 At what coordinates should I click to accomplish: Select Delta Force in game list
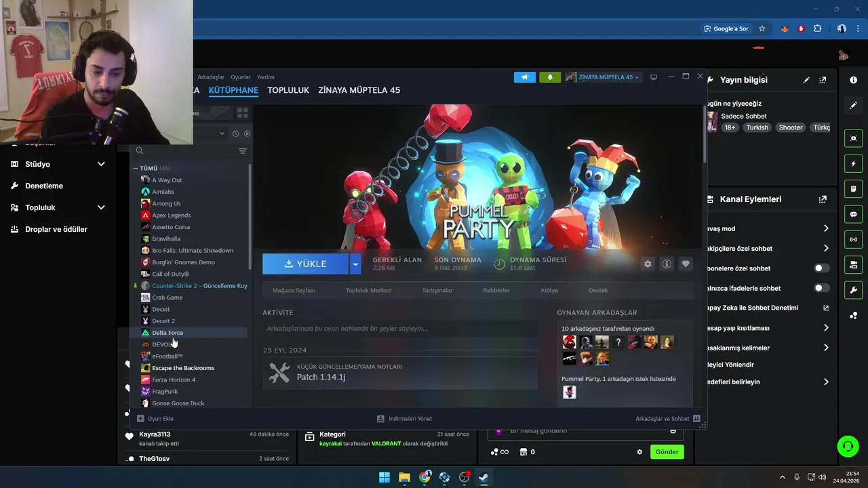click(167, 333)
